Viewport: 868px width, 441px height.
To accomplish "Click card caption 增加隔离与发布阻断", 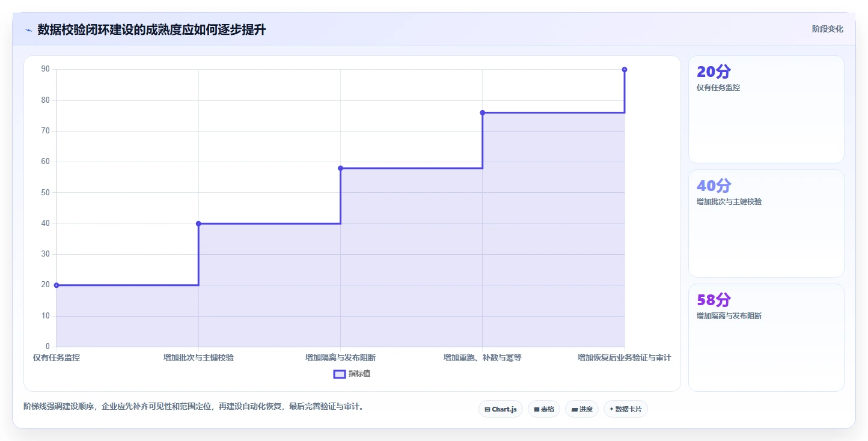I will pyautogui.click(x=729, y=316).
